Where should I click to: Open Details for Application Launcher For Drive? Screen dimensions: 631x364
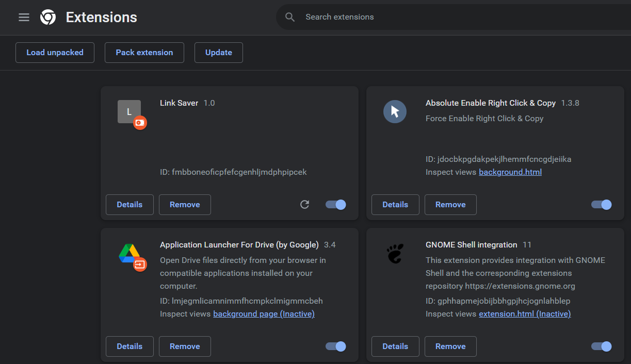tap(130, 346)
